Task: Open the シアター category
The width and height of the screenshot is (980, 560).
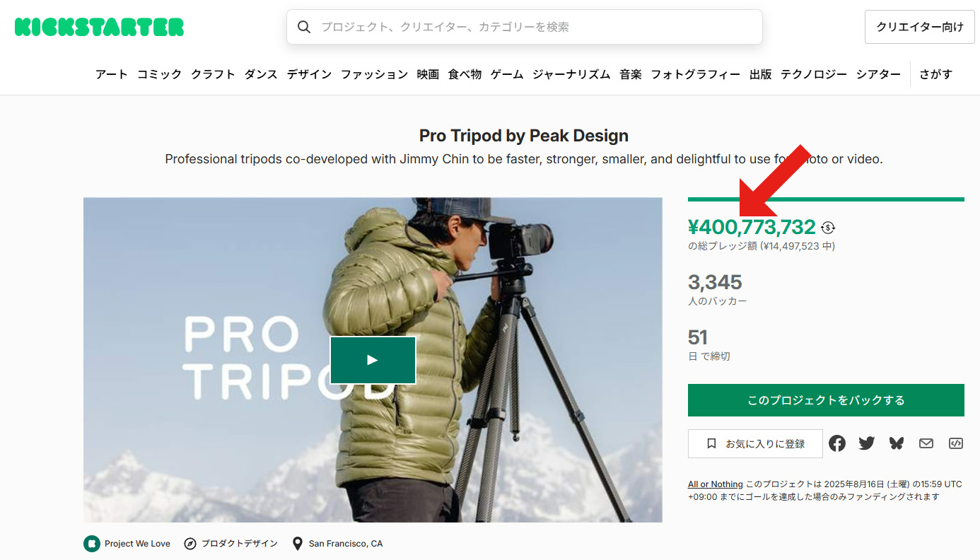Action: click(878, 74)
